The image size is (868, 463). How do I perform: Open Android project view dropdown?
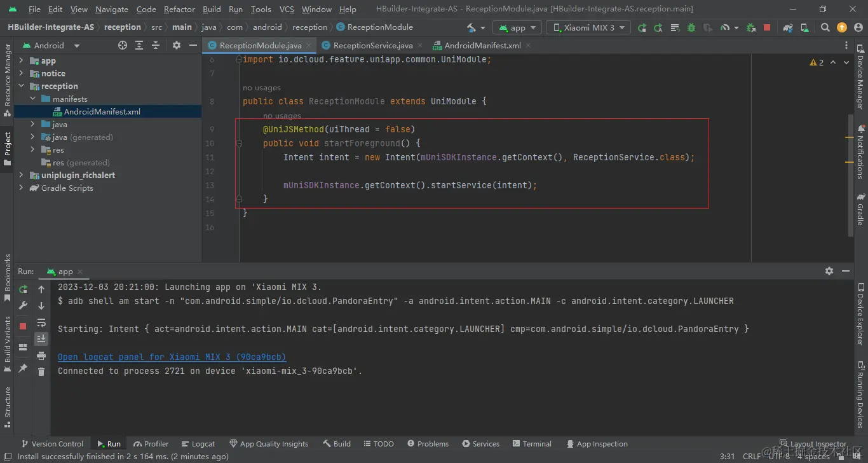[52, 45]
